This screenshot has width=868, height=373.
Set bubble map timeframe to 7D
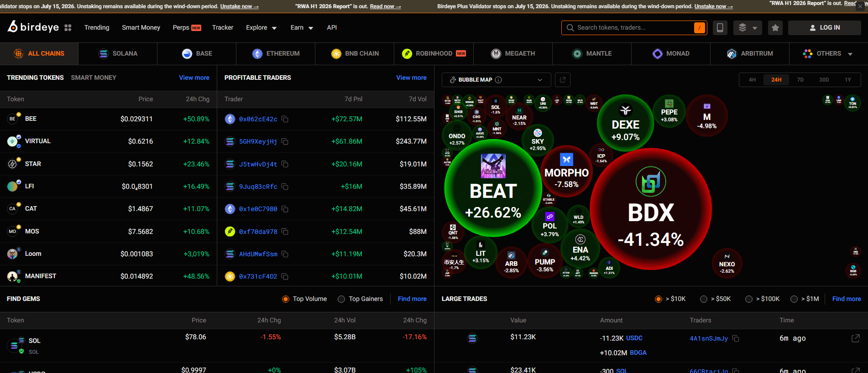800,80
